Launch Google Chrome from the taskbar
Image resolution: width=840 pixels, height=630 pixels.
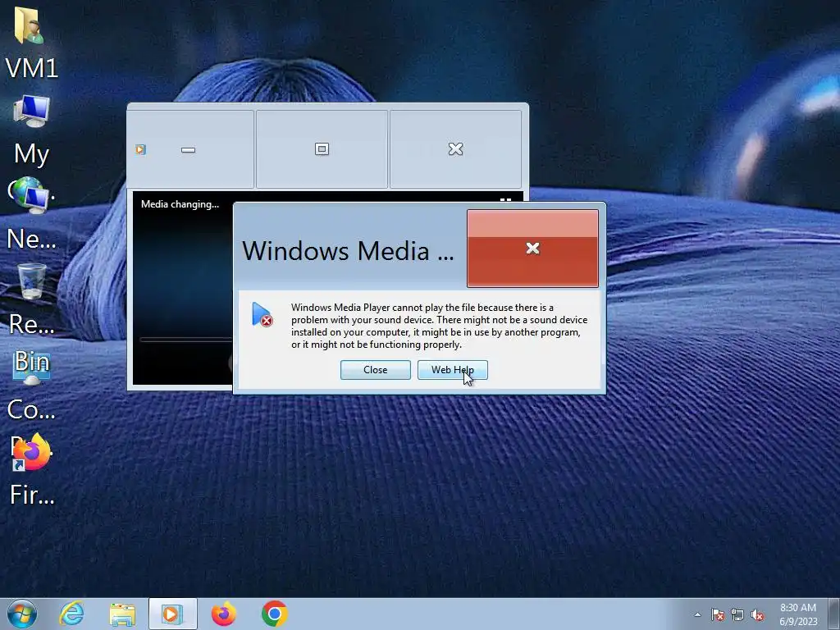pos(274,614)
